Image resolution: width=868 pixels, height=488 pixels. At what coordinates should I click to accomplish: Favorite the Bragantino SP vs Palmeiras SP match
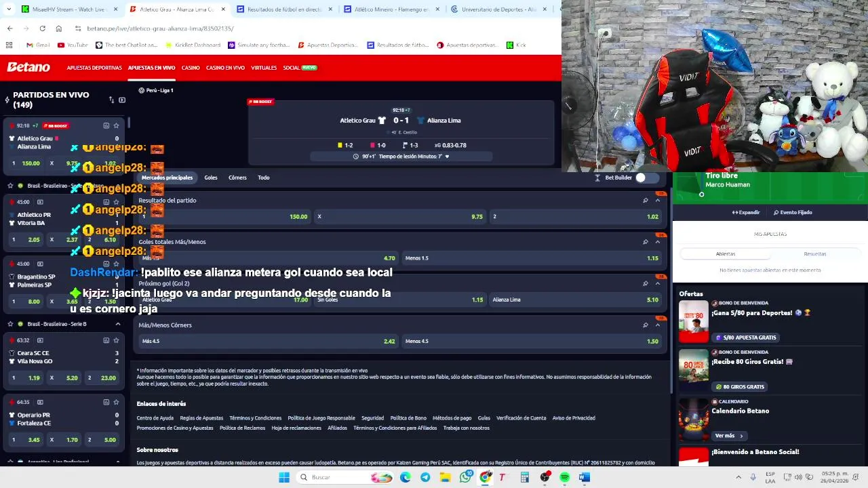point(116,264)
